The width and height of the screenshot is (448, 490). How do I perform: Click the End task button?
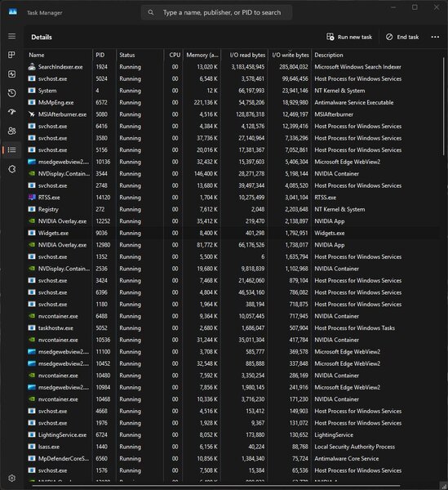[x=402, y=37]
